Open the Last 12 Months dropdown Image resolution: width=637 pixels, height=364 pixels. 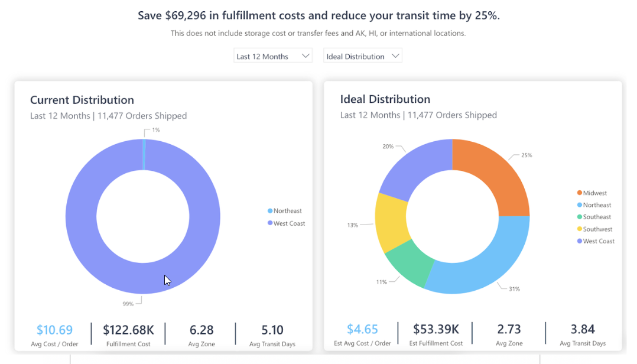pyautogui.click(x=272, y=56)
